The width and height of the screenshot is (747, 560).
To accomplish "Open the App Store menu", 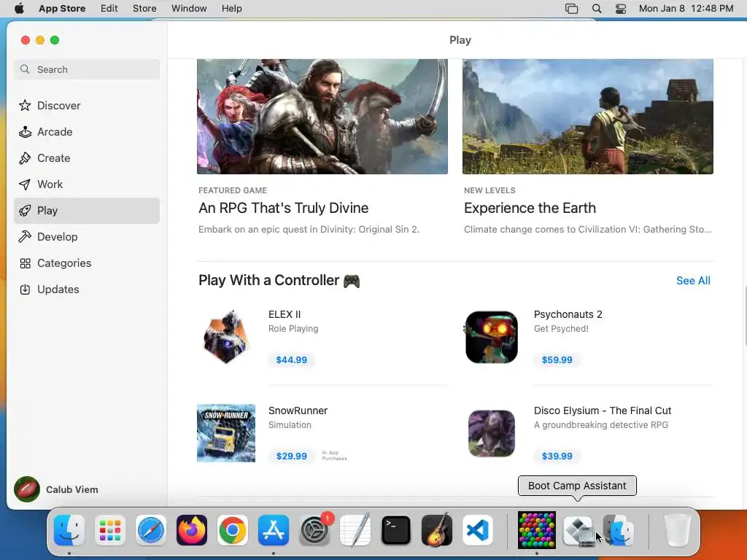I will click(x=62, y=9).
